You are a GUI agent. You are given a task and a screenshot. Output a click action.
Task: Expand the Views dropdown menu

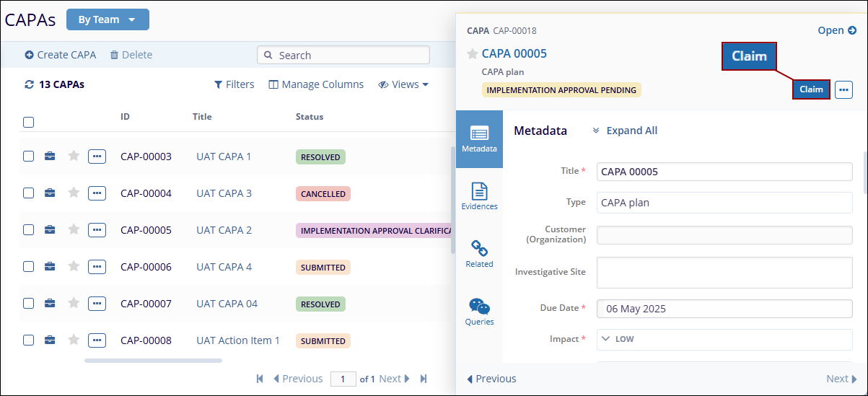tap(404, 84)
